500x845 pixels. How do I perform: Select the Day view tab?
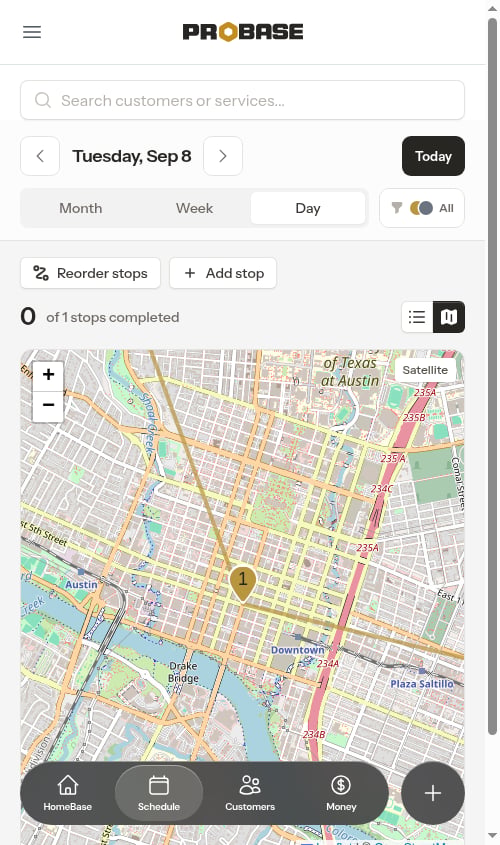pos(308,208)
